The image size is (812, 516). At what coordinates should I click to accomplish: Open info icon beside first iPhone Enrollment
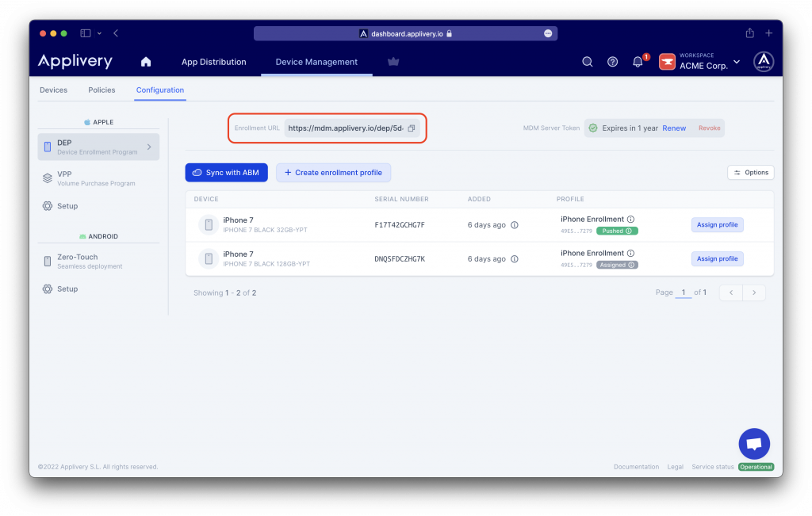[x=630, y=220]
